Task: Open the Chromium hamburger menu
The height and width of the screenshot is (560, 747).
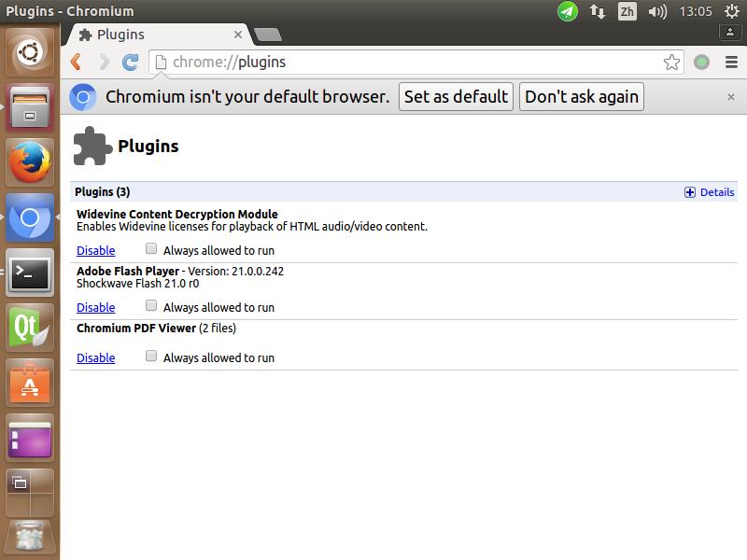Action: coord(730,63)
